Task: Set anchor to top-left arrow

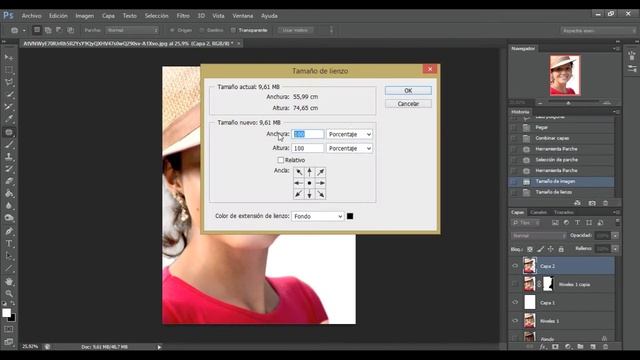Action: (299, 172)
